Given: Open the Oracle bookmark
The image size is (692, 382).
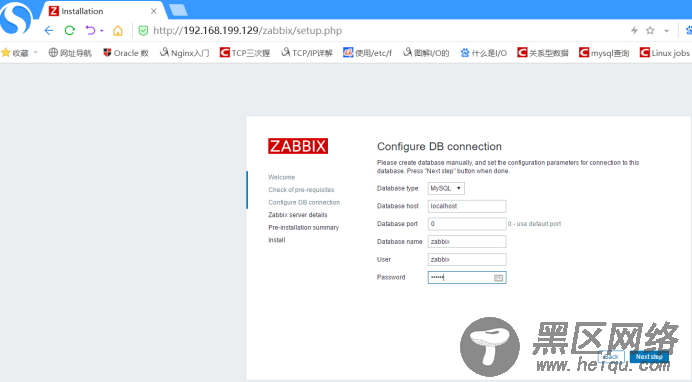Looking at the screenshot, I should (x=125, y=53).
